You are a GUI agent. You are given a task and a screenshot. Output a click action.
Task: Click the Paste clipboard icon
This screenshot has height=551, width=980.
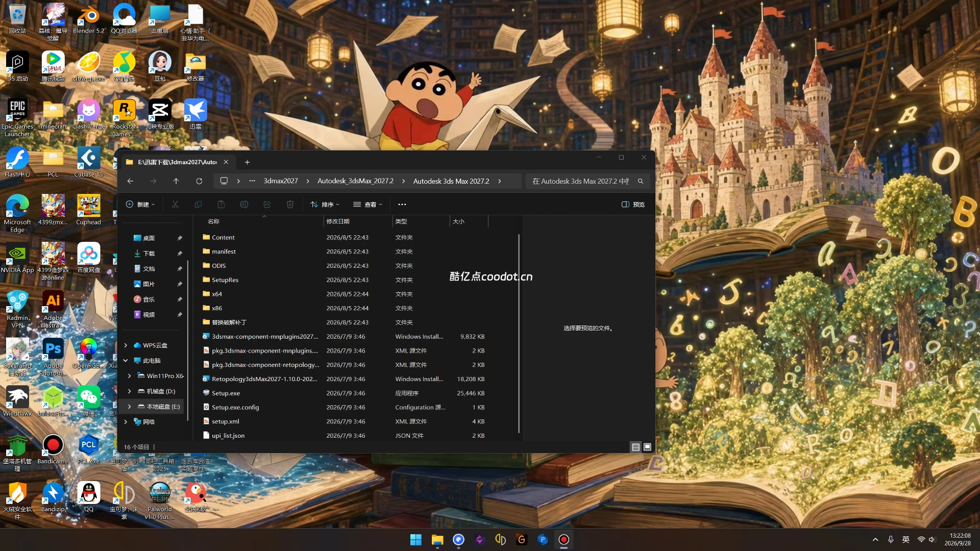tap(221, 205)
